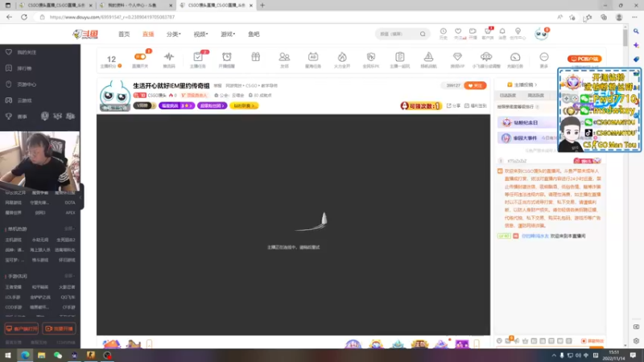
Task: Open the Edge sidebar search icon
Action: (x=636, y=31)
